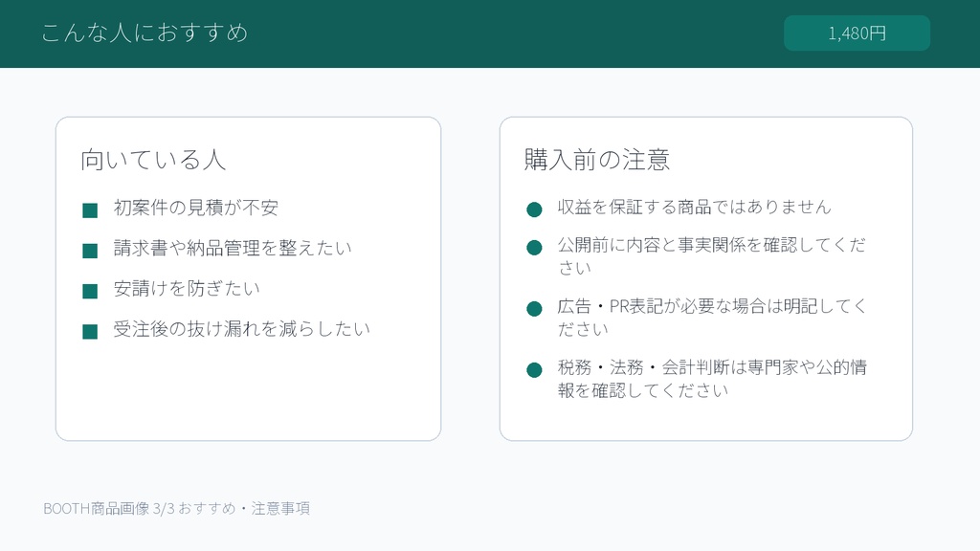Screen dimensions: 980x551
Task: Select the 向いている人 card heading
Action: point(153,160)
